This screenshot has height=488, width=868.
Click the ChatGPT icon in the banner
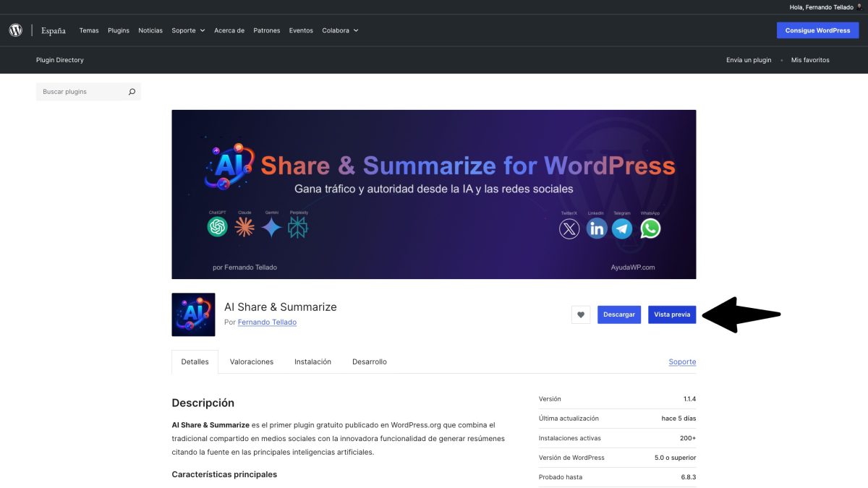point(218,227)
